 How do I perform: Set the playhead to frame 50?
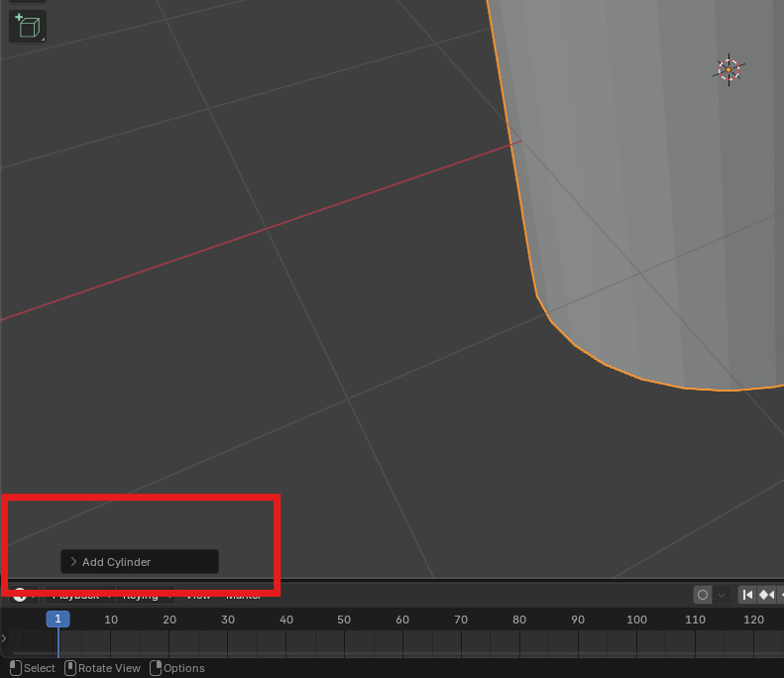pyautogui.click(x=344, y=621)
